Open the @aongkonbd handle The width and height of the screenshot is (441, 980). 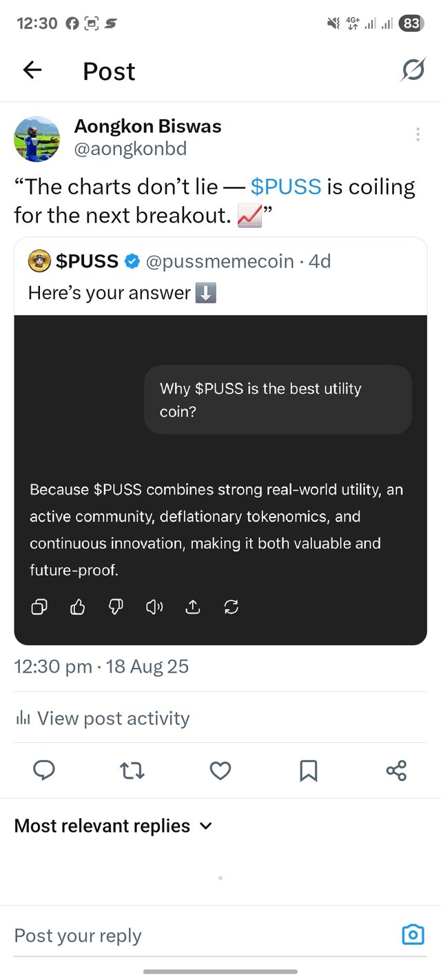(130, 149)
